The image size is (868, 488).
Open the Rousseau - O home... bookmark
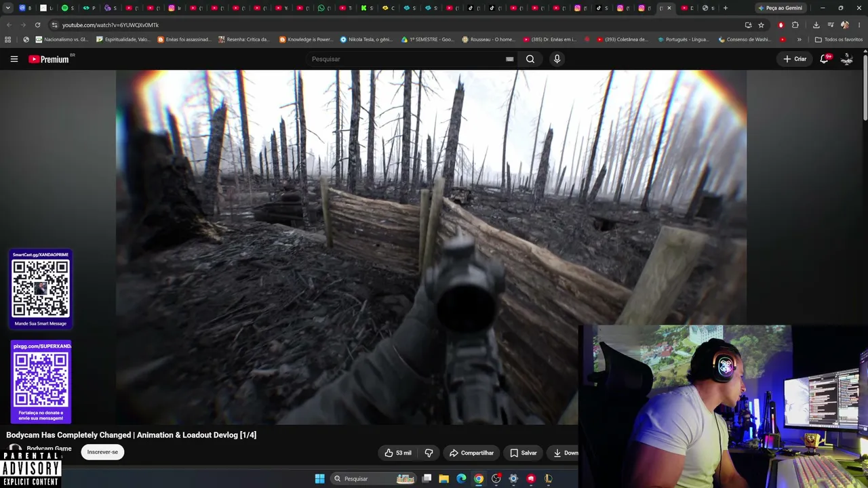coord(488,39)
